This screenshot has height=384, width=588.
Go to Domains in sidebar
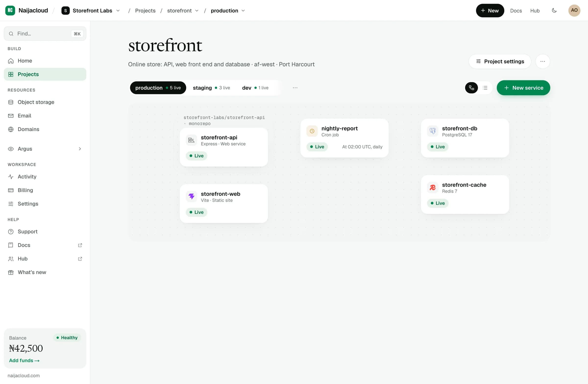point(45,129)
